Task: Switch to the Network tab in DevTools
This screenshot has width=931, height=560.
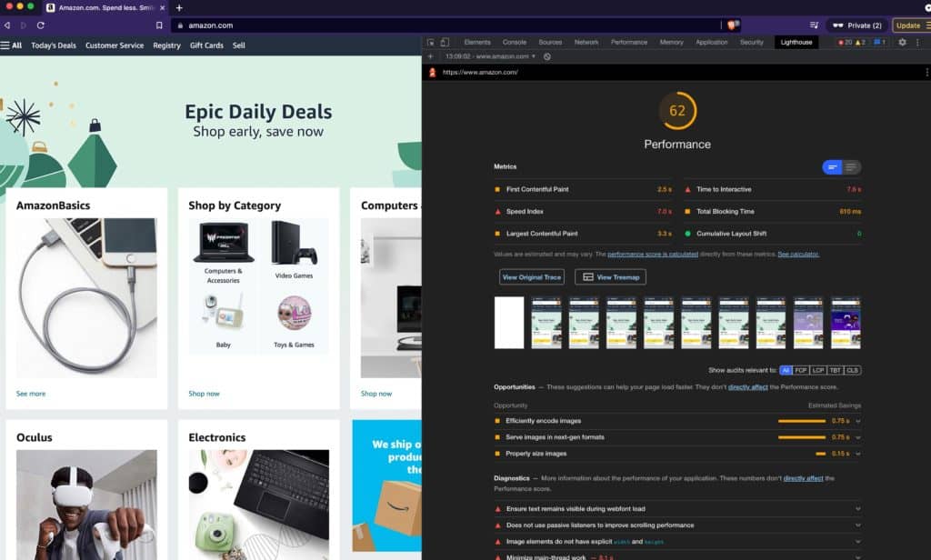Action: coord(586,42)
